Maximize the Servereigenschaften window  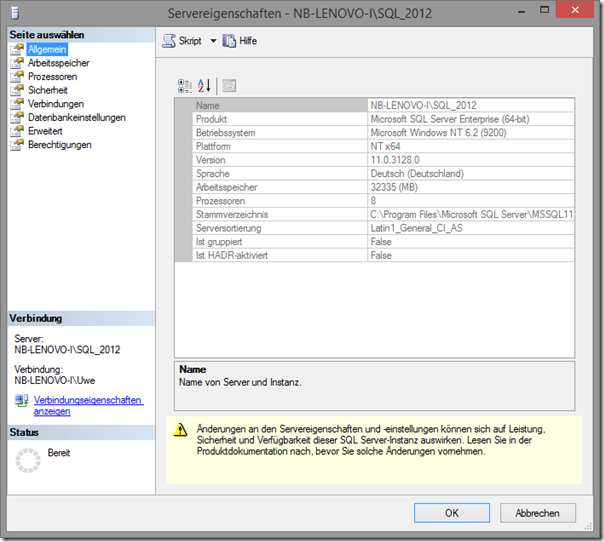coord(544,10)
